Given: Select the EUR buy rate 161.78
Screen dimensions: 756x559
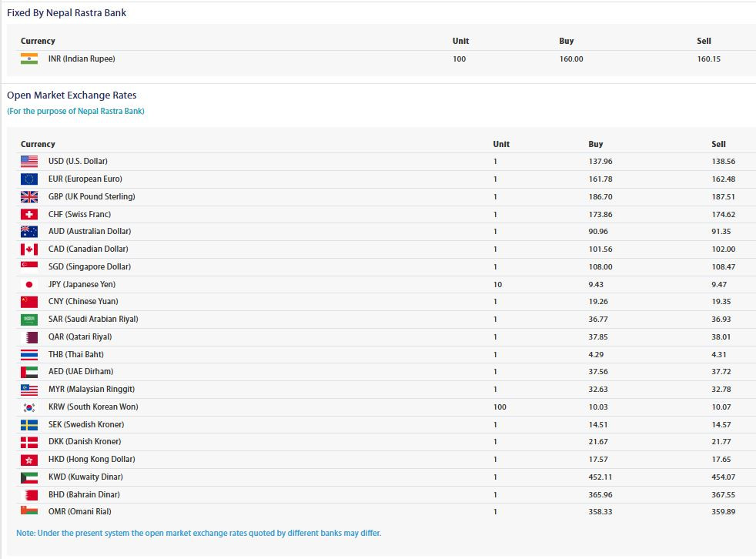Looking at the screenshot, I should (x=600, y=179).
